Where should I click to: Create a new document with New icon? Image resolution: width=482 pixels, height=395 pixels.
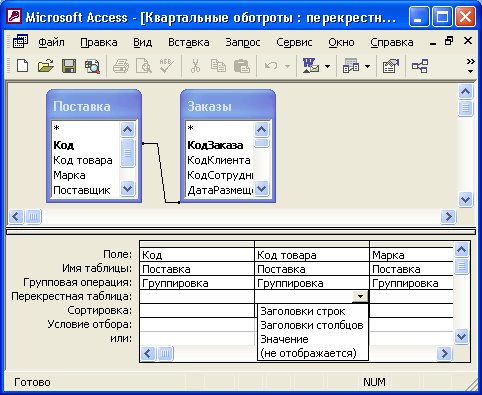point(22,66)
